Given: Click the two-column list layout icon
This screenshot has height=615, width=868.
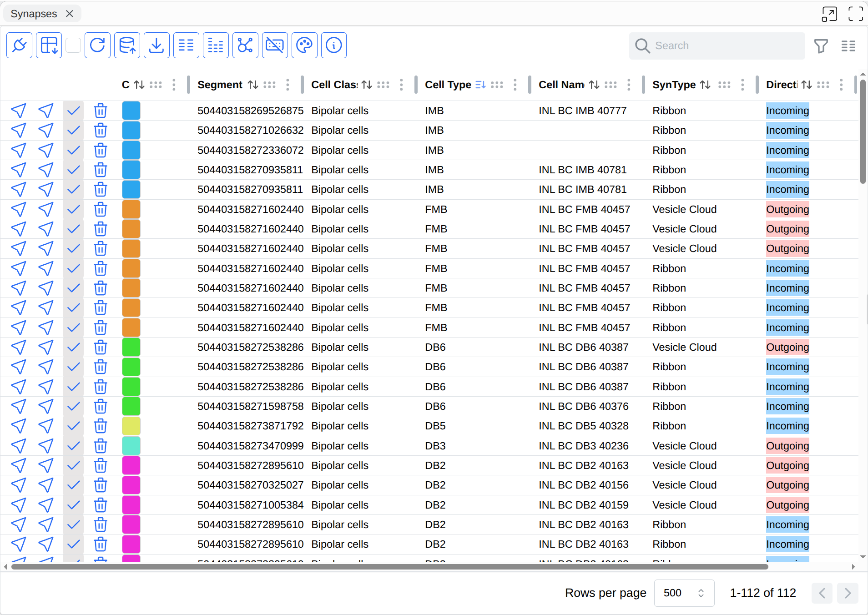Looking at the screenshot, I should tap(186, 45).
